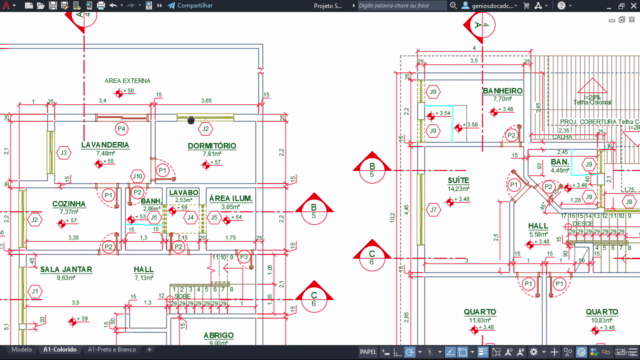Toggle dynamic input in status bar
This screenshot has height=360, width=640.
386,352
